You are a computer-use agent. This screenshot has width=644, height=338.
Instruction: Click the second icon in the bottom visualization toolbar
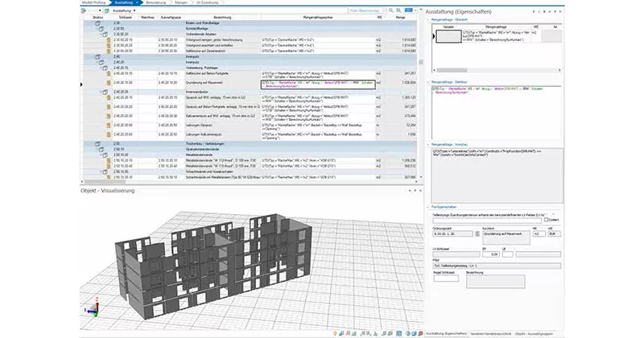[341, 334]
